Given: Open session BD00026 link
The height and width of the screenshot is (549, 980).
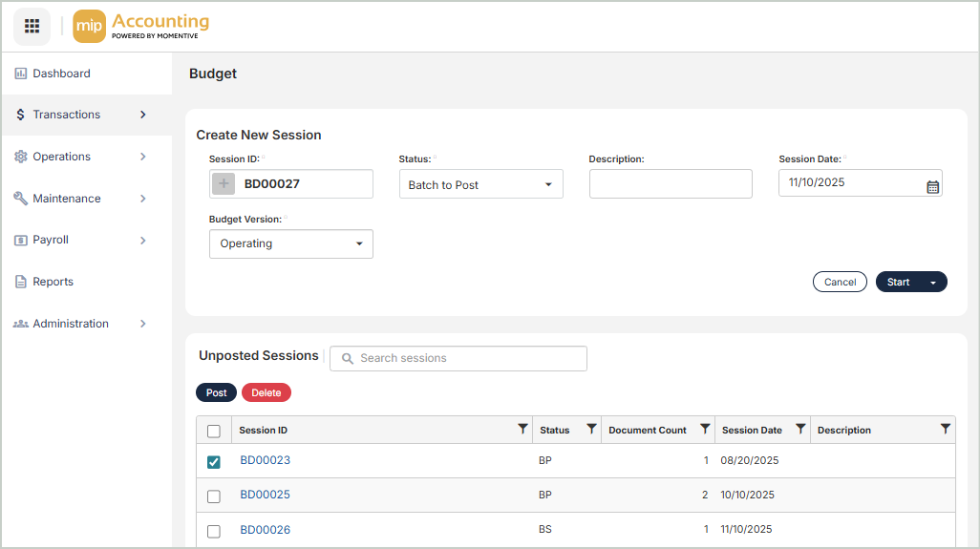Looking at the screenshot, I should pos(265,530).
